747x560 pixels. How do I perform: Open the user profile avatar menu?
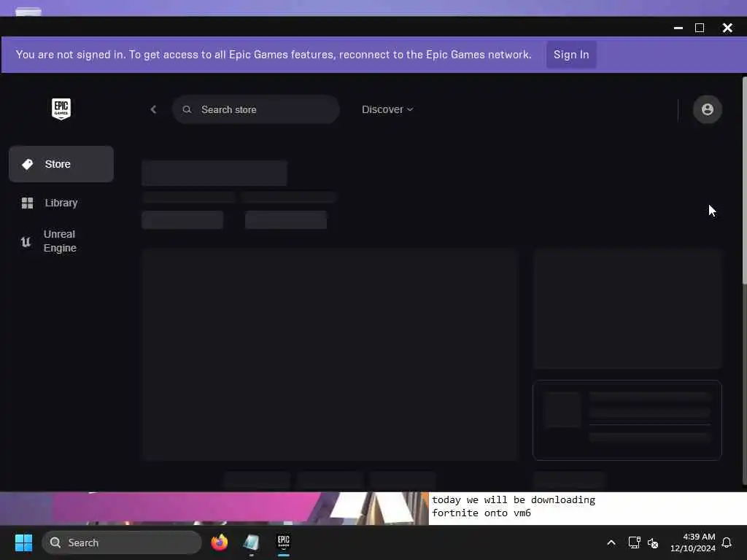708,109
